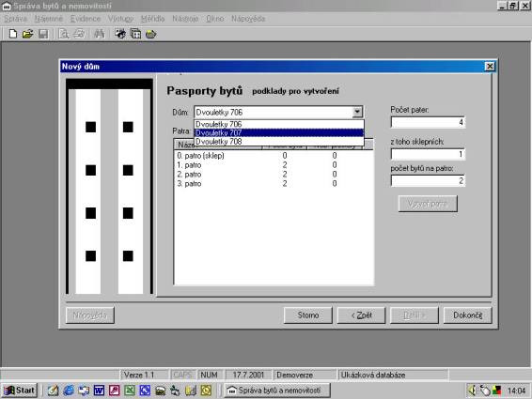The height and width of the screenshot is (399, 532).
Task: Click the mouse icon in system tray
Action: click(x=485, y=391)
